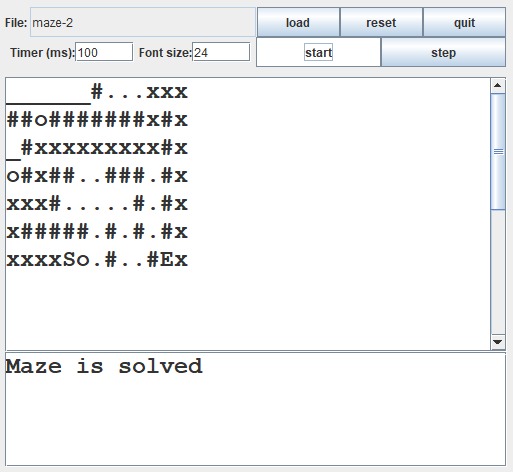Viewport: 513px width, 472px height.
Task: Click the maze row 'xxx#.....#.#x'
Action: [97, 204]
